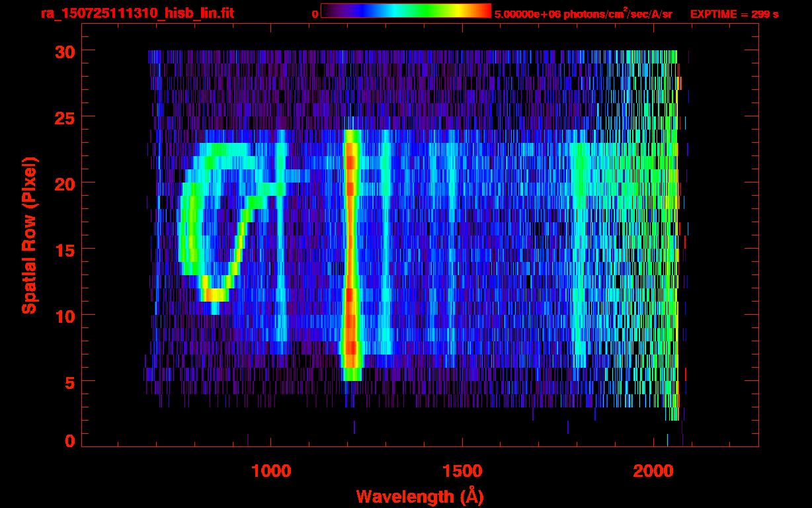Click the y-axis tick label 0
The height and width of the screenshot is (508, 812).
pos(69,441)
